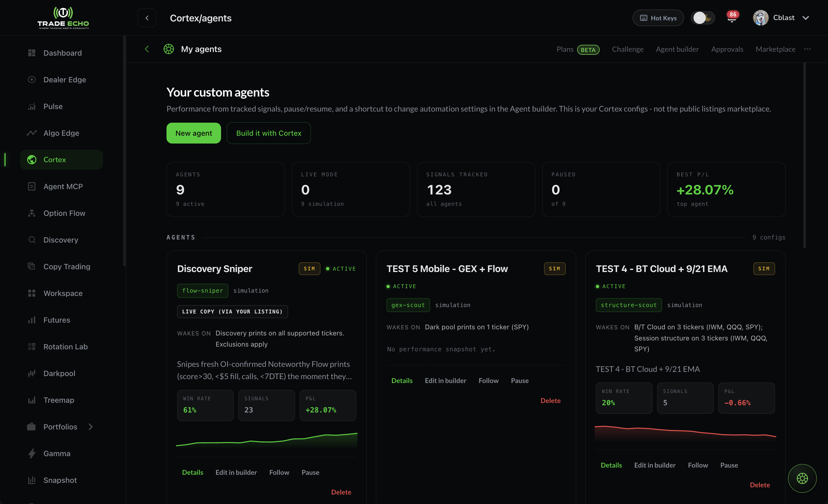
Task: Pause the TEST 5 Mobile agent
Action: (x=520, y=381)
